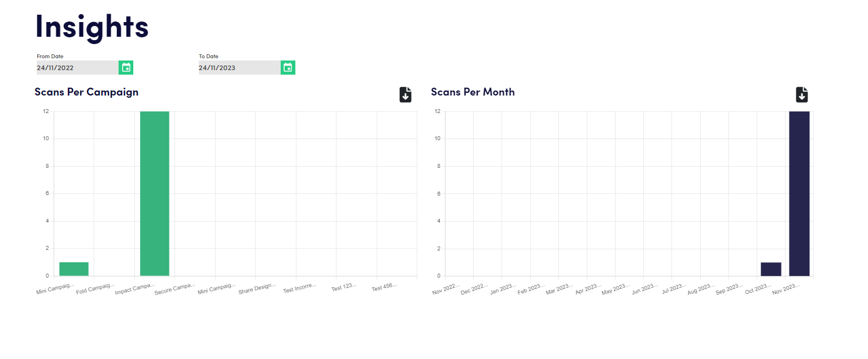
Task: Click the tall navy Nov 2023 bar
Action: coord(799,193)
